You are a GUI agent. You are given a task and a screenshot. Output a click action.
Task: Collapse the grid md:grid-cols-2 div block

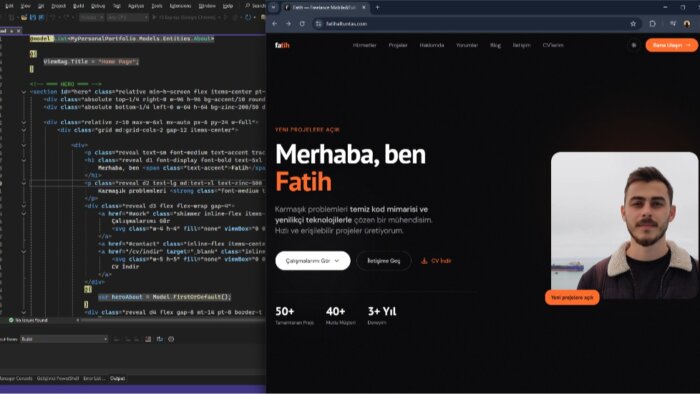pyautogui.click(x=24, y=130)
